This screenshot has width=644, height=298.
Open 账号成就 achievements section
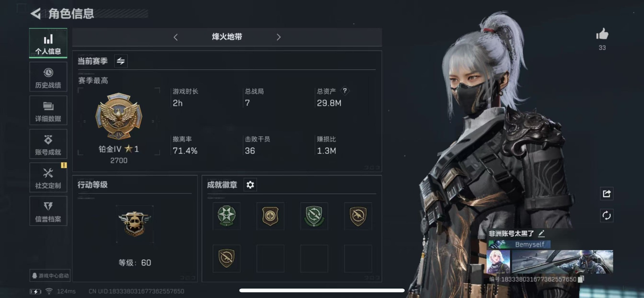(x=48, y=144)
